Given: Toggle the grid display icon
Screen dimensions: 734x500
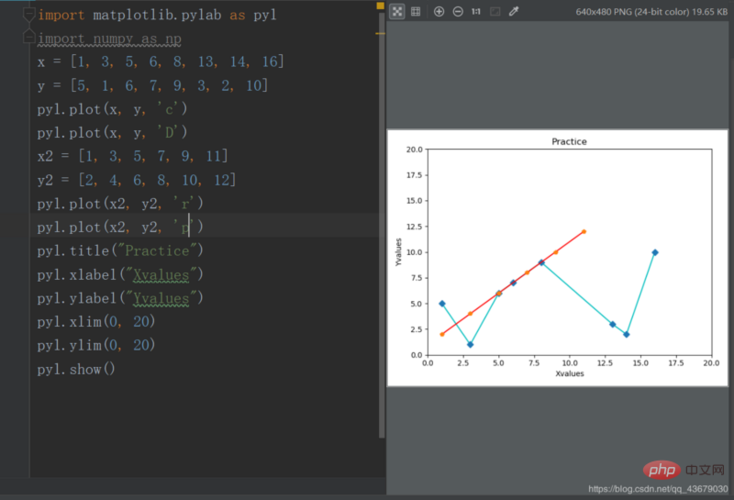Looking at the screenshot, I should pos(415,12).
